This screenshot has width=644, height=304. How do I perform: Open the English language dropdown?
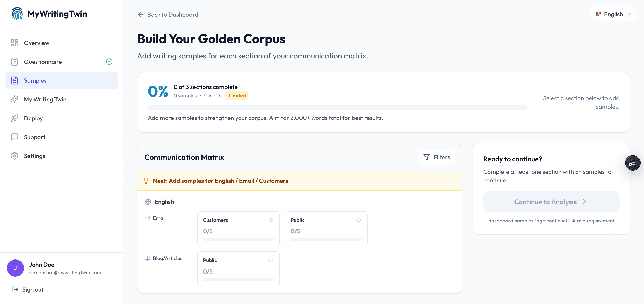pos(613,14)
